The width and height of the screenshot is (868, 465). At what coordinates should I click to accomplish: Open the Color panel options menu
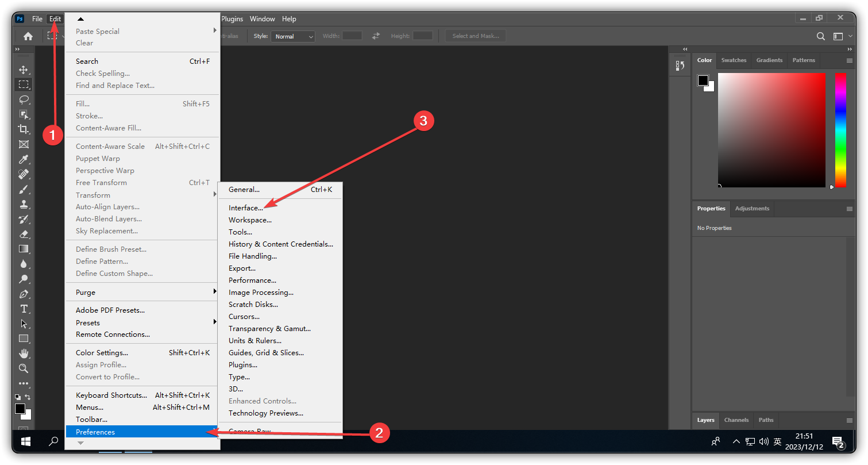click(850, 60)
